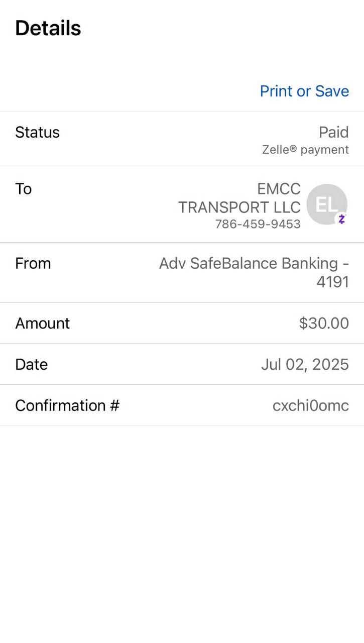Click the Details page heading
364x643 pixels.
tap(48, 28)
